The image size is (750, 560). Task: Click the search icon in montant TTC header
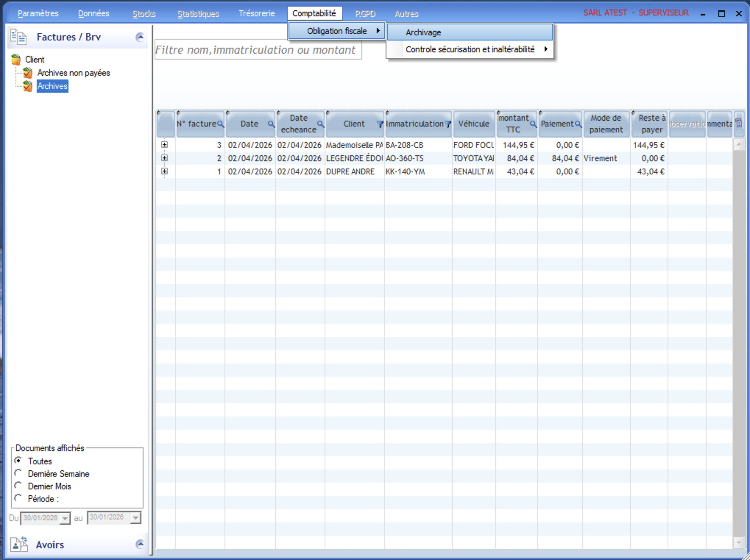[533, 124]
